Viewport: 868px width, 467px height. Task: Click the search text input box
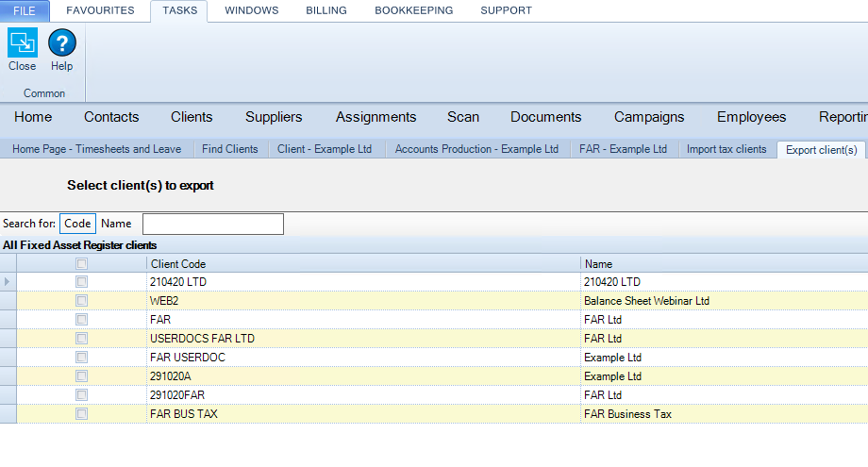tap(213, 225)
